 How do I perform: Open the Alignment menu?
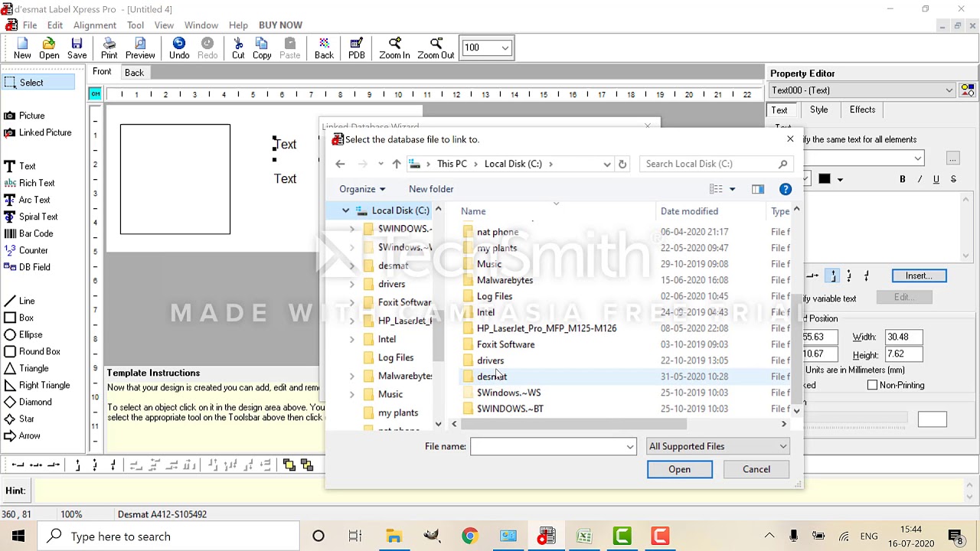point(95,25)
